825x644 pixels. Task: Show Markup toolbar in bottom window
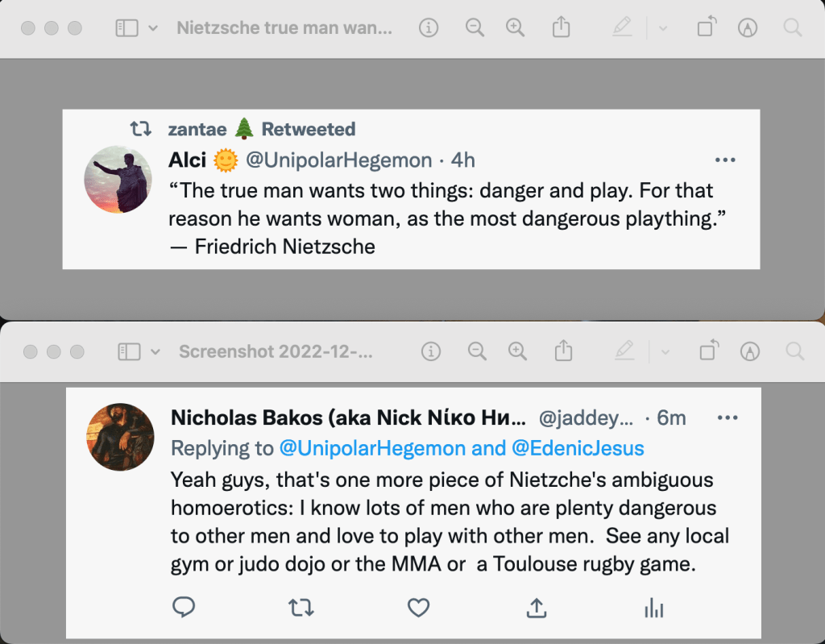(750, 351)
